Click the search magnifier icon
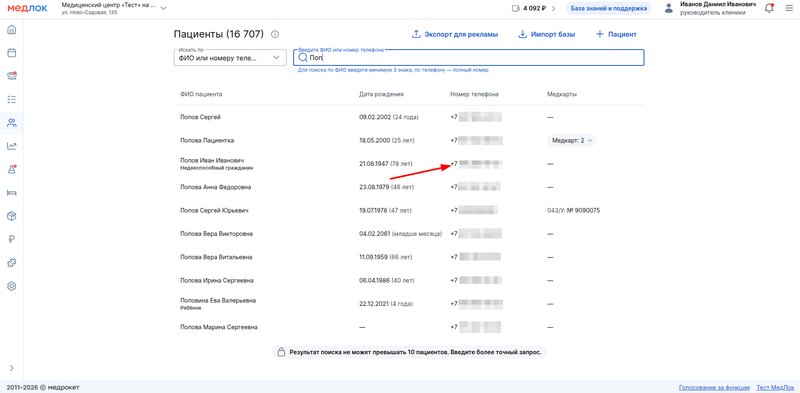The width and height of the screenshot is (800, 393). [303, 58]
